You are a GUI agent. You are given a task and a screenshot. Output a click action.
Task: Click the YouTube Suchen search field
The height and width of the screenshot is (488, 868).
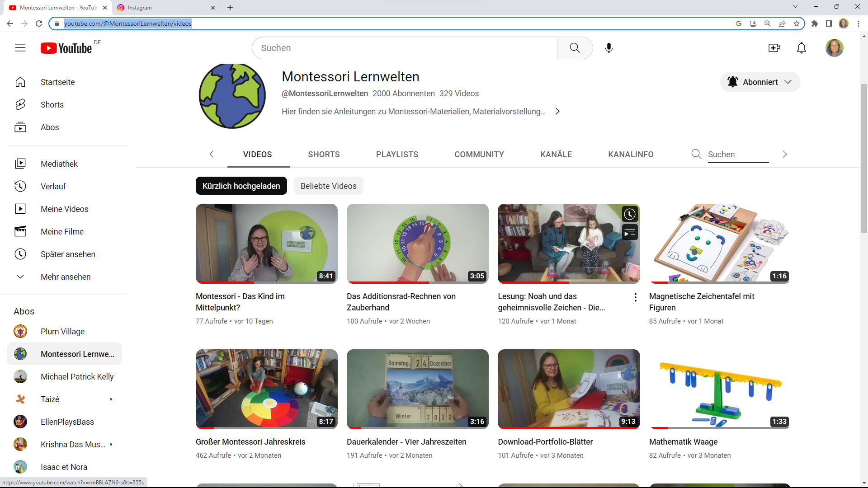coord(405,48)
